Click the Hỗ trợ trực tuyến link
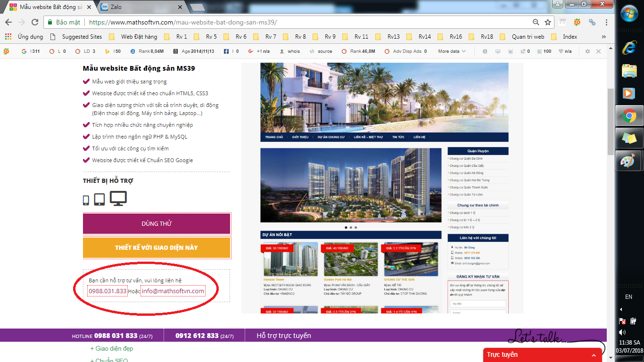This screenshot has height=362, width=644. [284, 336]
